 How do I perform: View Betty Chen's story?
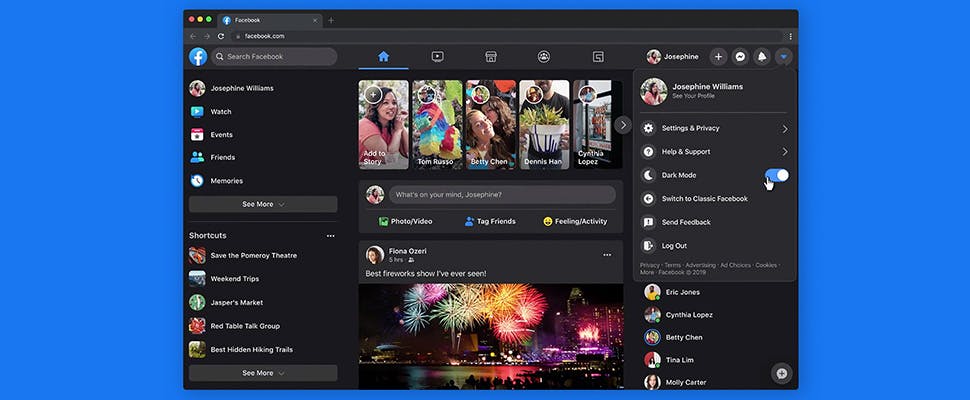tap(491, 125)
